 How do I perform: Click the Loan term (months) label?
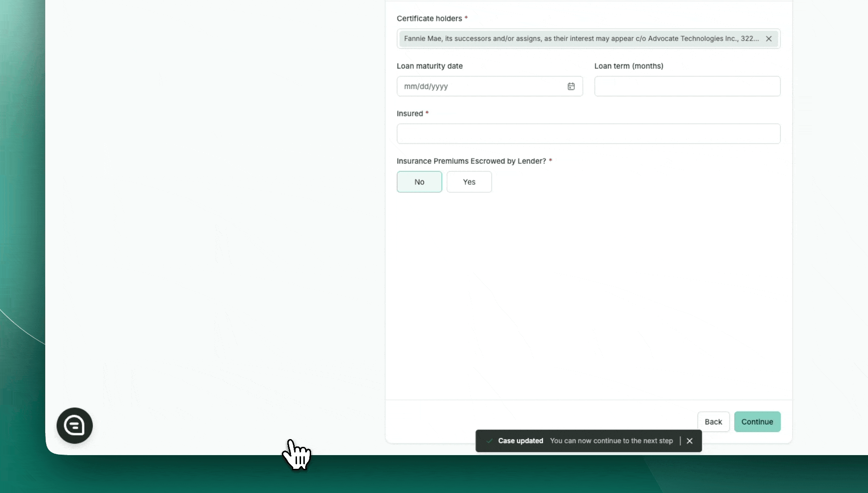pos(629,66)
